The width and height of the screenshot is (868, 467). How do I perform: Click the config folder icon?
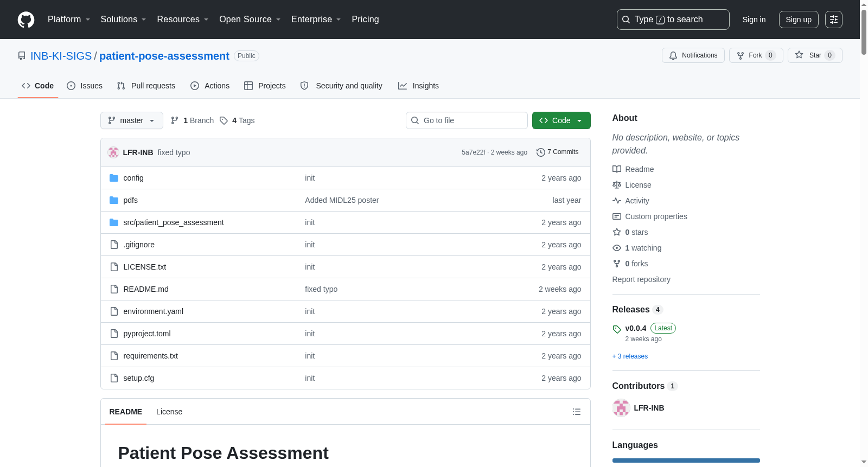pyautogui.click(x=114, y=178)
